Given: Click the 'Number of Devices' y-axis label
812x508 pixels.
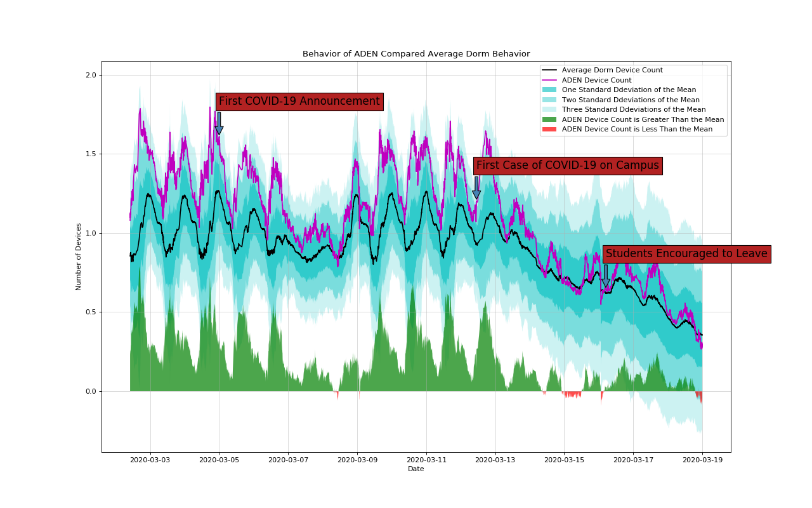Looking at the screenshot, I should tap(79, 257).
